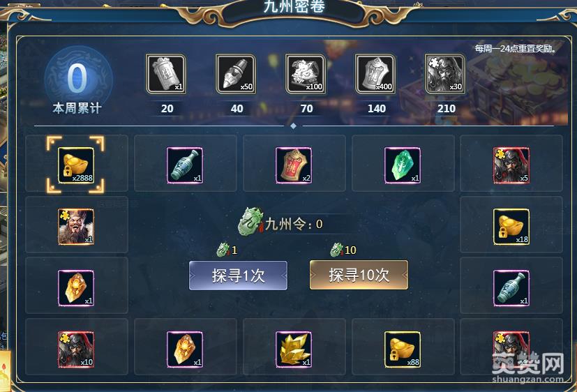
Task: Click the 探寻10次 button
Action: (359, 275)
